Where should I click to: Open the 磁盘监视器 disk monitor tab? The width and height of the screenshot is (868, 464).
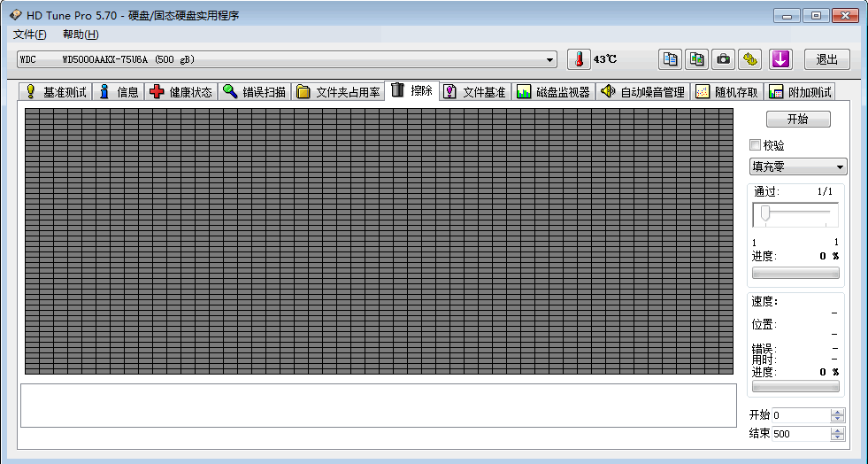(553, 92)
